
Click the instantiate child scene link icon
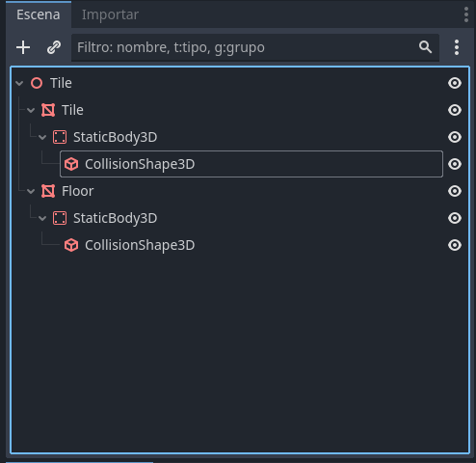(54, 47)
